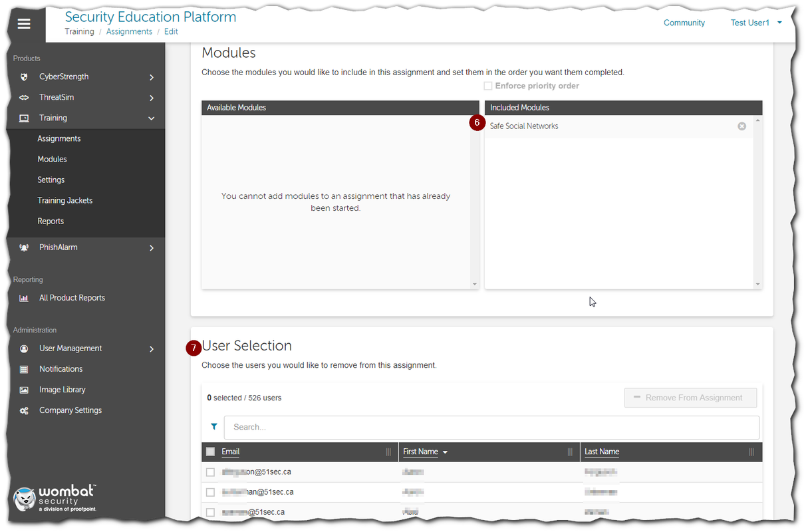Toggle the Enforce priority order checkbox
The width and height of the screenshot is (806, 532).
tap(488, 86)
